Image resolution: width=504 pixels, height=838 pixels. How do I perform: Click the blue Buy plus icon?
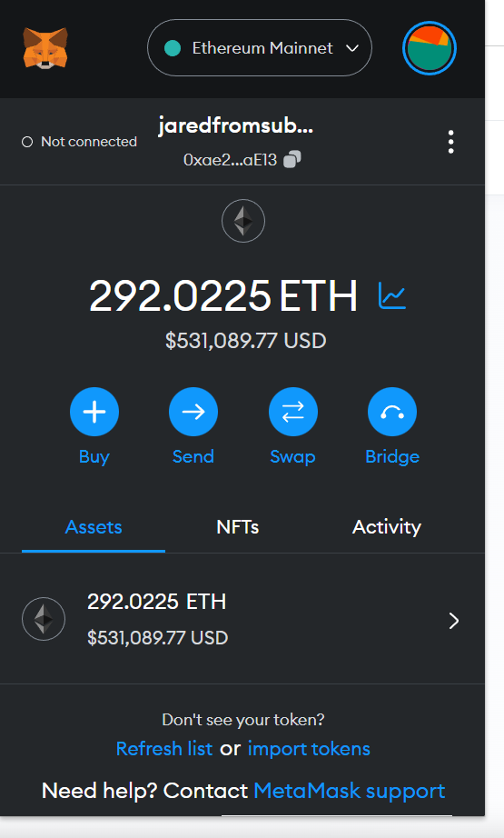94,412
